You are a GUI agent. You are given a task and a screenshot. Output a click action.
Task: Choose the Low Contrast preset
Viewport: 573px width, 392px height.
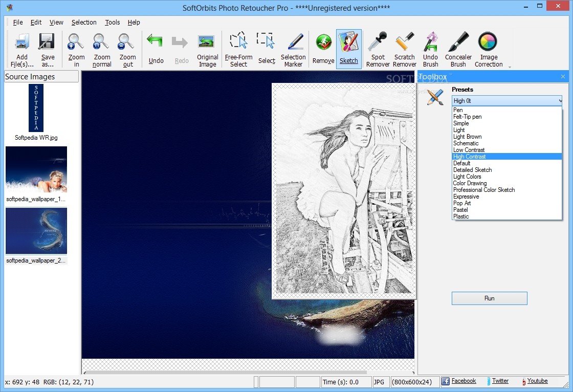[507, 150]
